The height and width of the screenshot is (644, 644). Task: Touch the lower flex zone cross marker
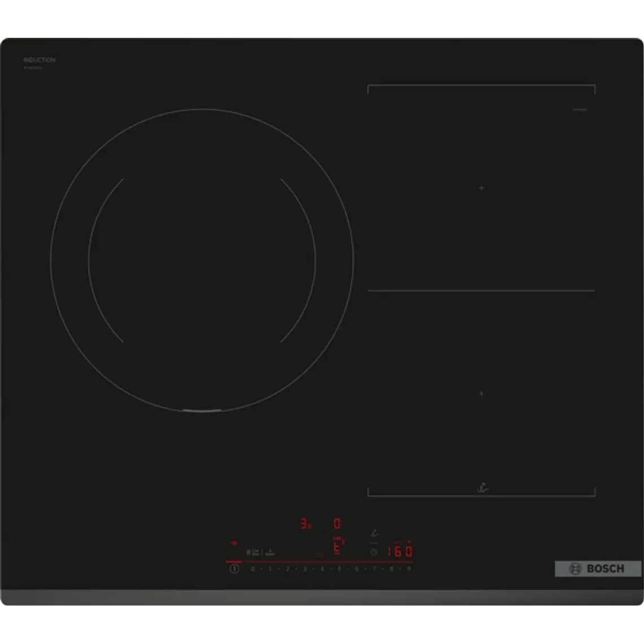pyautogui.click(x=482, y=394)
